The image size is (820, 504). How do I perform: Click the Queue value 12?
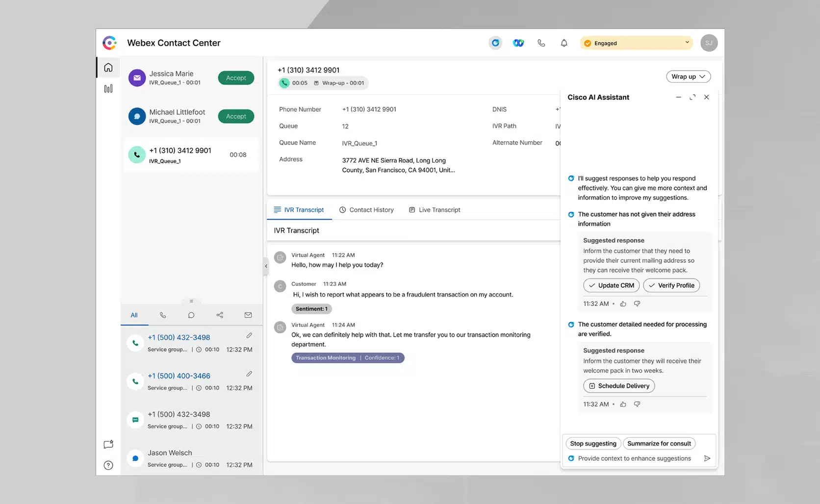pos(345,126)
